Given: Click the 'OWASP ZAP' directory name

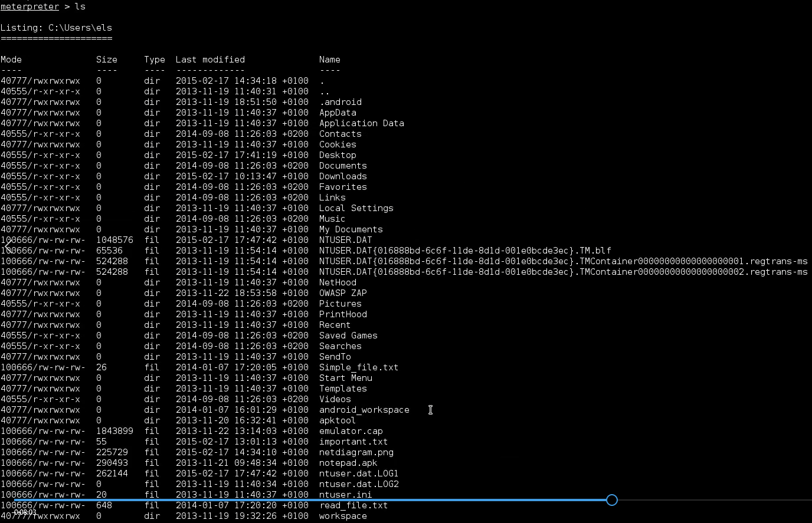Looking at the screenshot, I should (x=343, y=293).
